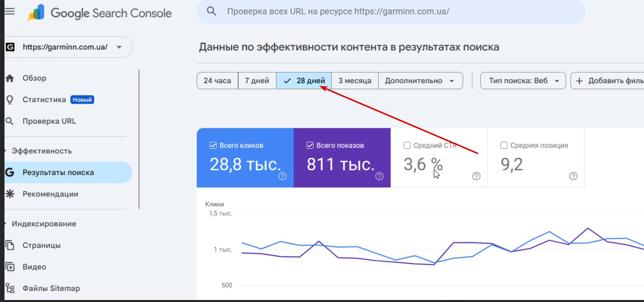Select the 28 дней date range
This screenshot has height=302, width=644.
(304, 81)
